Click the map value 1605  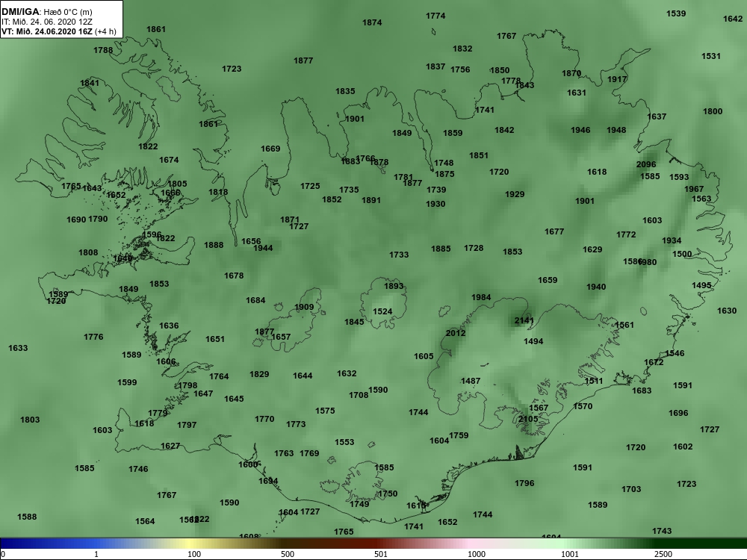point(424,356)
